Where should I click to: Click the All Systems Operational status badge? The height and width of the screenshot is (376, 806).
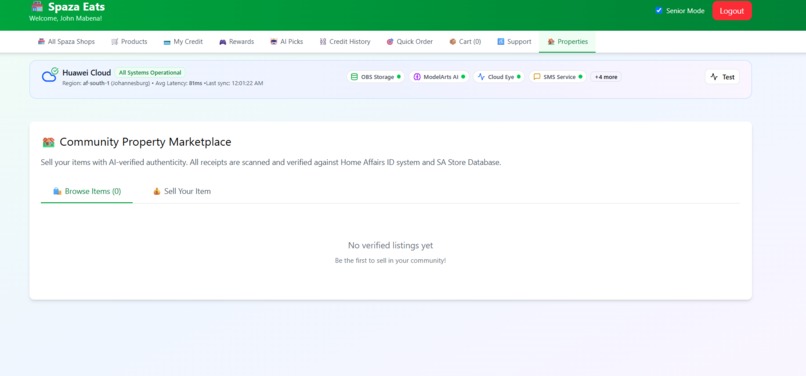(x=150, y=73)
